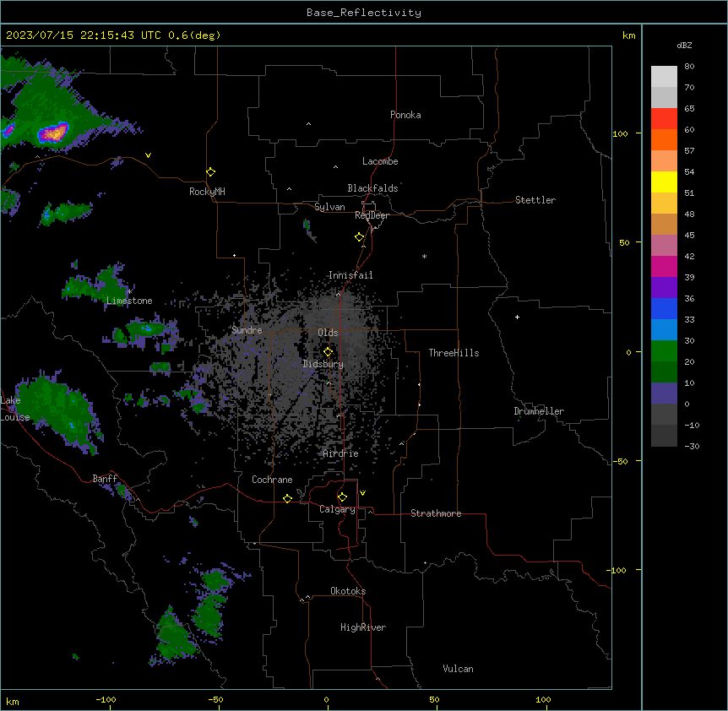Viewport: 728px width, 711px height.
Task: Click the 45 value in dBZ legend
Action: pyautogui.click(x=689, y=236)
